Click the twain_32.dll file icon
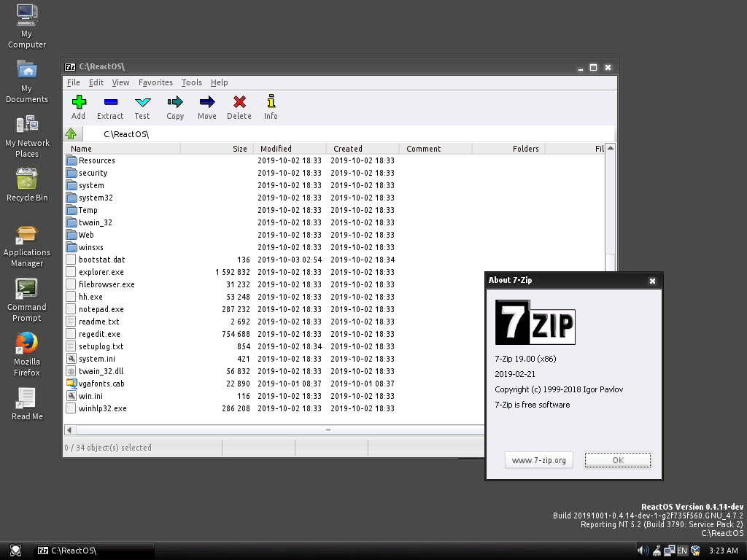The width and height of the screenshot is (747, 560). tap(71, 371)
